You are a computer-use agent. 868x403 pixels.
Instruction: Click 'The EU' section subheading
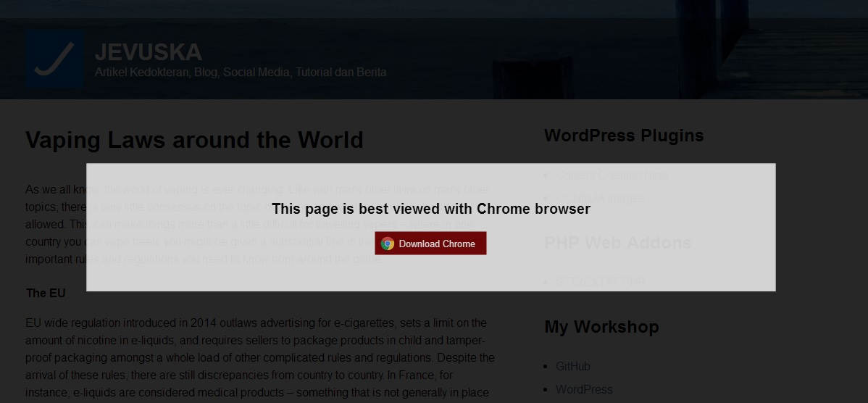coord(46,294)
